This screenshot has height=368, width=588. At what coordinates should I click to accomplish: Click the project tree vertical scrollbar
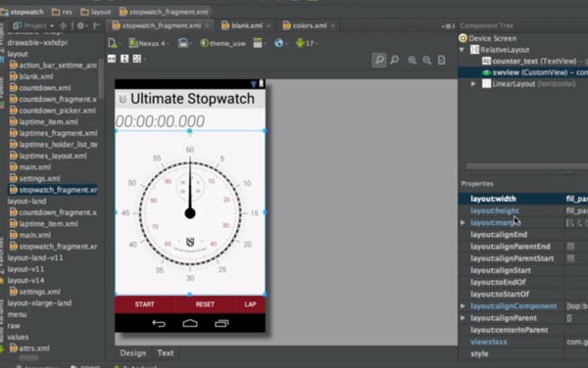[101, 78]
